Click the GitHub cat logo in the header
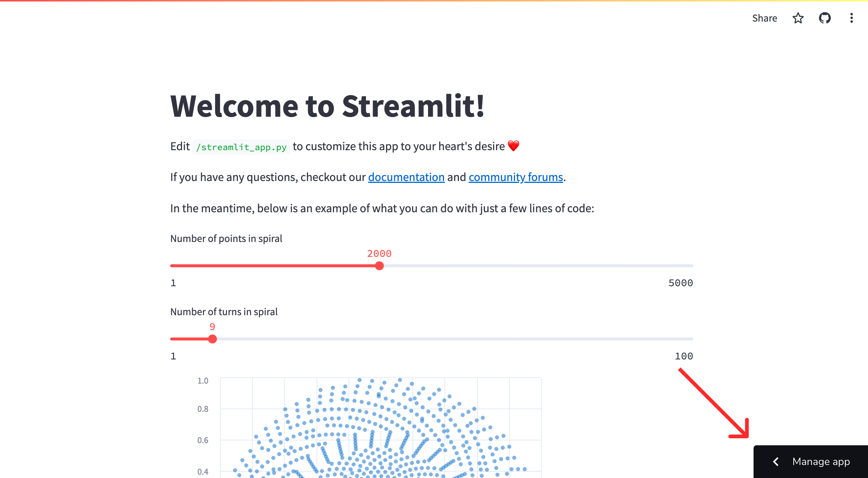 [825, 18]
